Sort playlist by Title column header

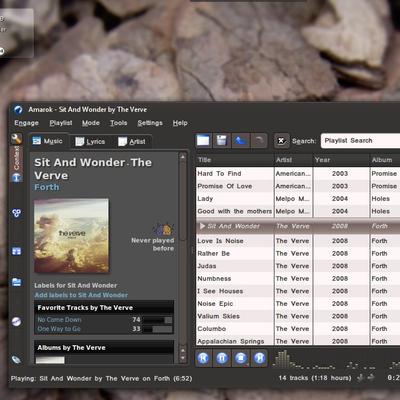tap(235, 160)
